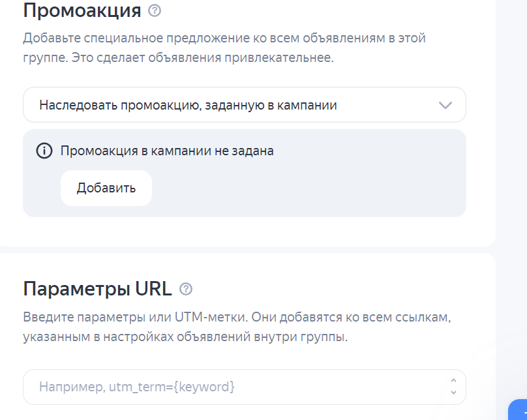
Task: Click the placeholder text Например, utm_term={keyword}
Action: [x=137, y=387]
